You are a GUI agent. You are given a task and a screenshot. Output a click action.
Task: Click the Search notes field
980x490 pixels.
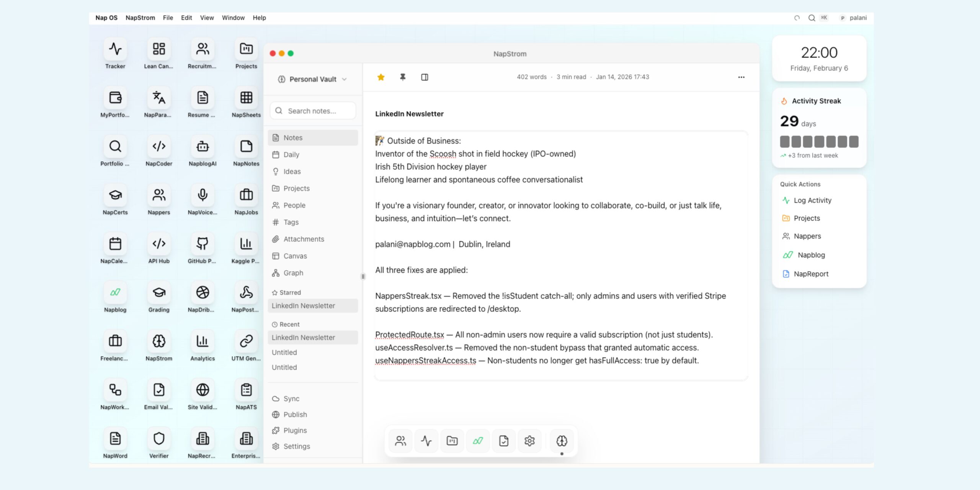312,111
